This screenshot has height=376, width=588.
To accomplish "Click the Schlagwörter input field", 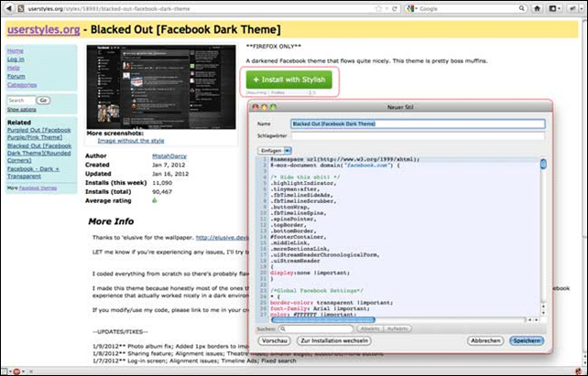I will coord(418,136).
